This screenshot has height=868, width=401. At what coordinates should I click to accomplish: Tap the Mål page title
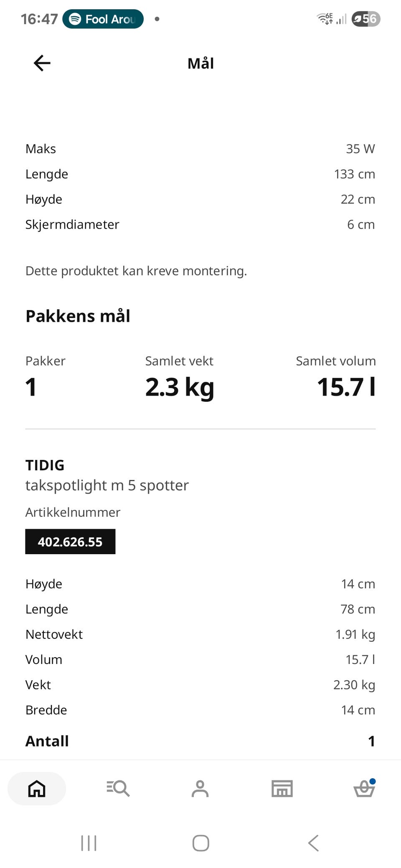200,63
